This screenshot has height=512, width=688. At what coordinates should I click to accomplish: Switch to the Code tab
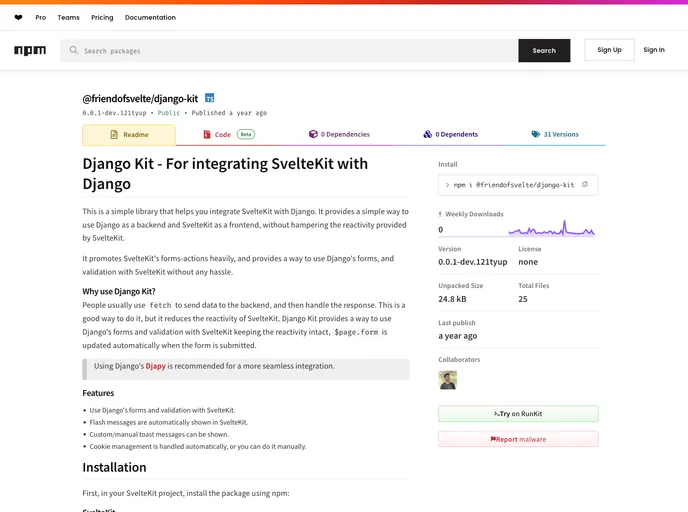(229, 134)
